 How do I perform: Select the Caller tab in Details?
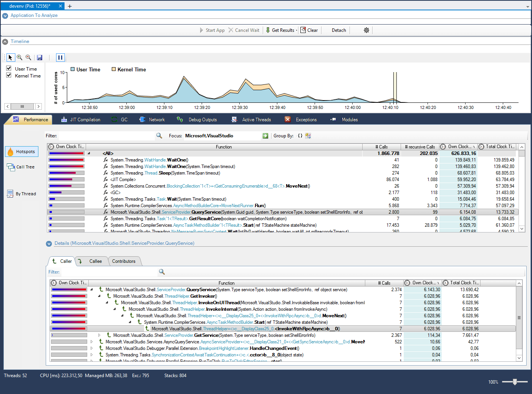[62, 261]
